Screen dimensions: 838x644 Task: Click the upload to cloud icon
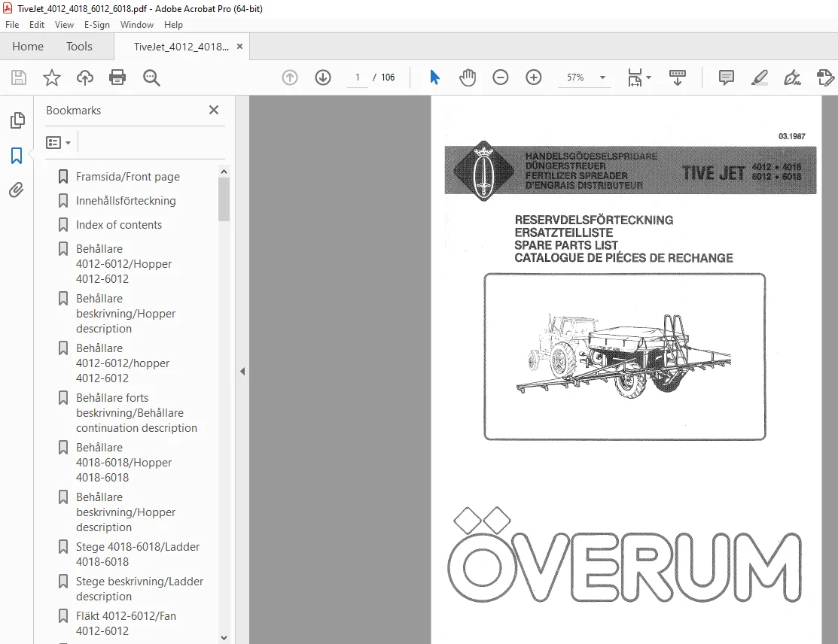tap(85, 78)
